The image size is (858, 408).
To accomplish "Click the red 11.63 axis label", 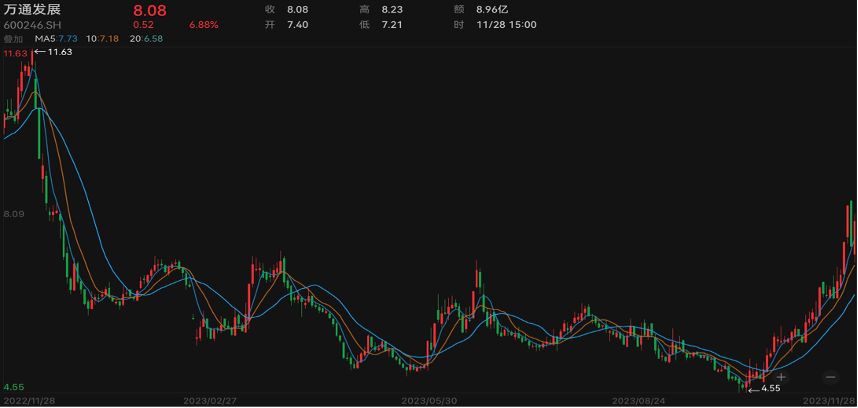I will coord(15,53).
